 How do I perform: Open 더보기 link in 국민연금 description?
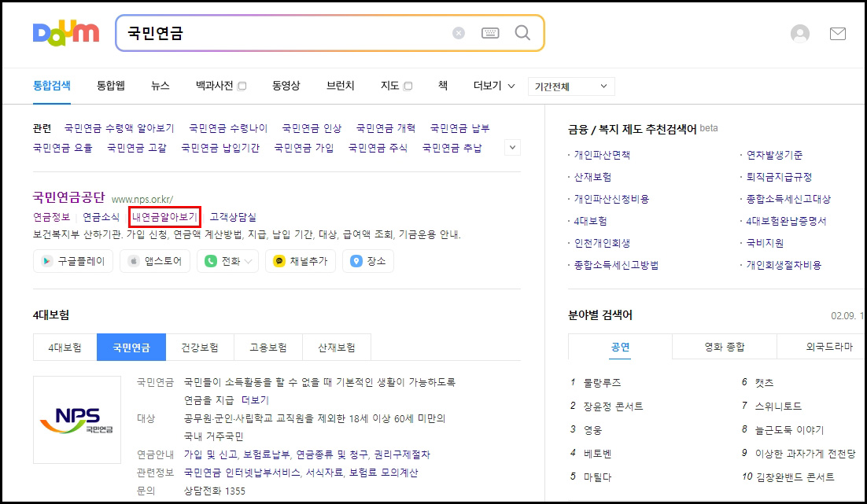point(255,400)
